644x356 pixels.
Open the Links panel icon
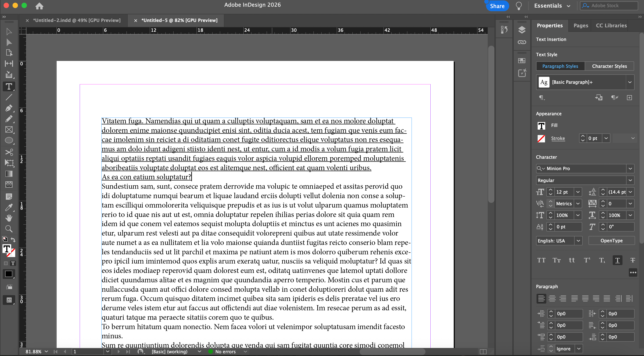[522, 42]
